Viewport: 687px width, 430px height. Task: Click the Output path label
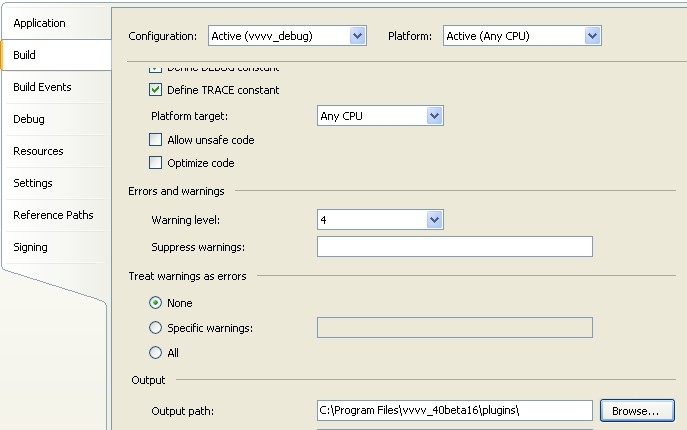(x=182, y=411)
